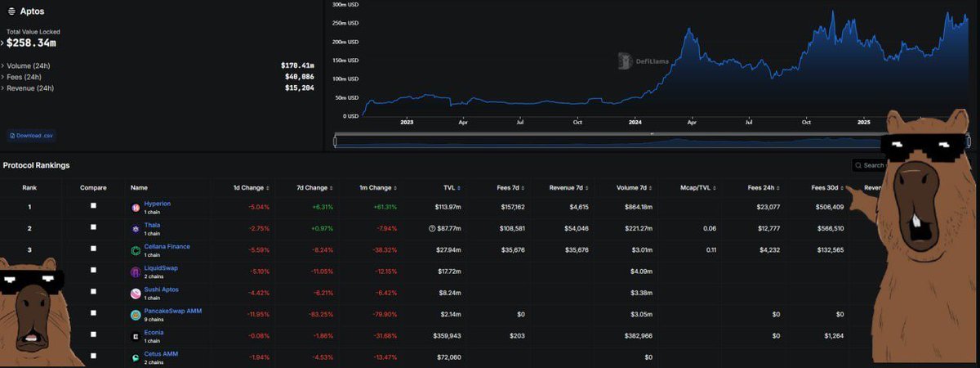This screenshot has width=980, height=368.
Task: Tick the Compare checkbox for Econia
Action: tap(93, 334)
